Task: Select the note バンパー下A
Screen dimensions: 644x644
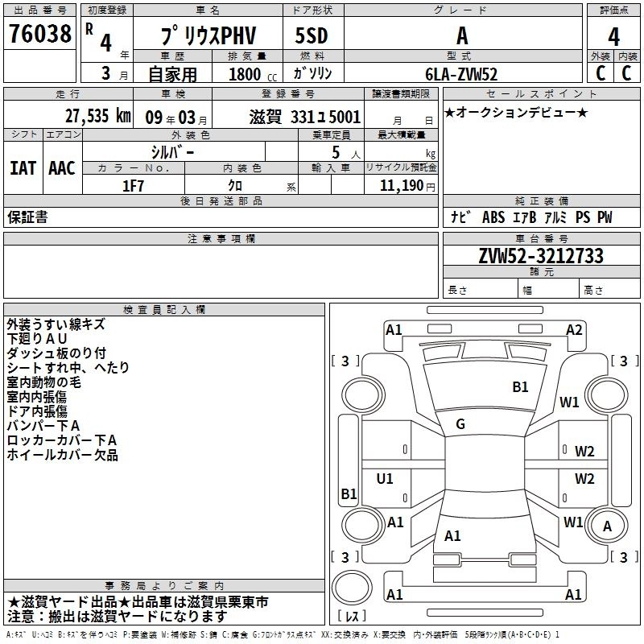Action: 43,426
